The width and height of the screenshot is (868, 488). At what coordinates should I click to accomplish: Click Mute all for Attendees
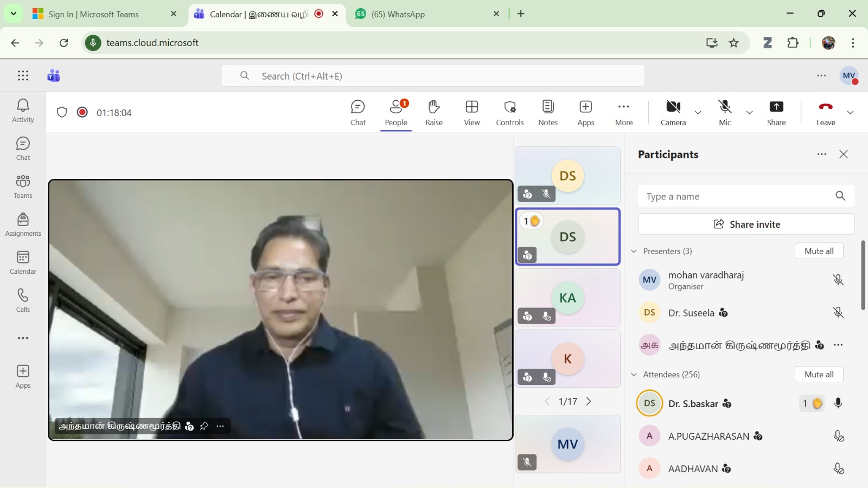pos(819,374)
